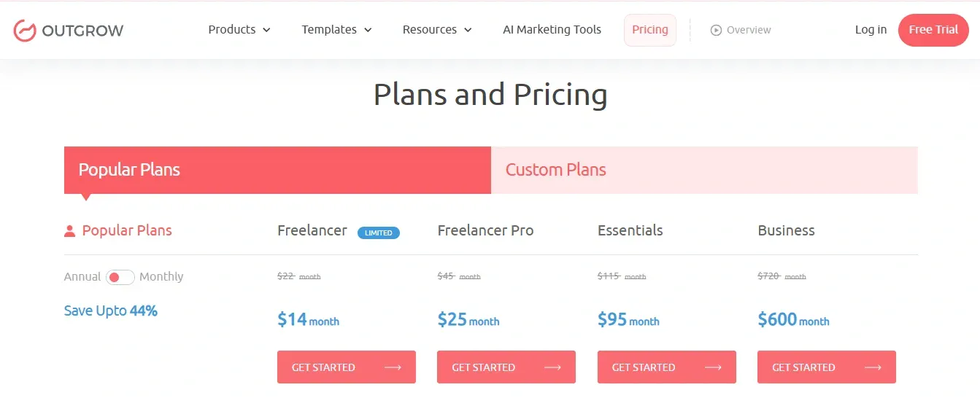This screenshot has height=398, width=980.
Task: Switch to the Custom Plans tab
Action: (x=704, y=170)
